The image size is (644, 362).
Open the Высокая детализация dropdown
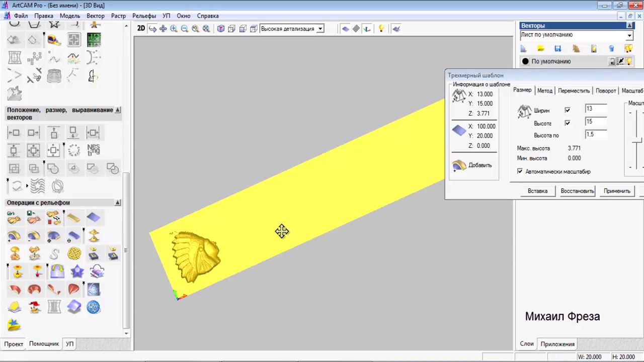[x=320, y=29]
